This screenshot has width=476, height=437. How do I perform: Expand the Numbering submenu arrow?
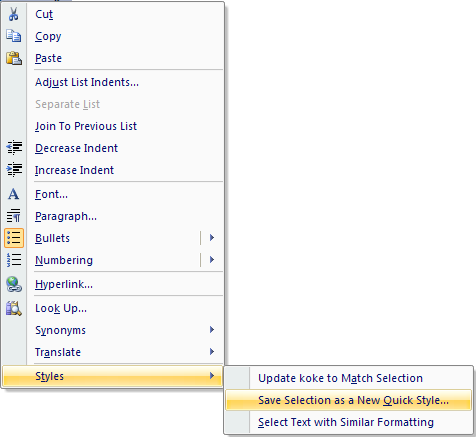click(212, 260)
